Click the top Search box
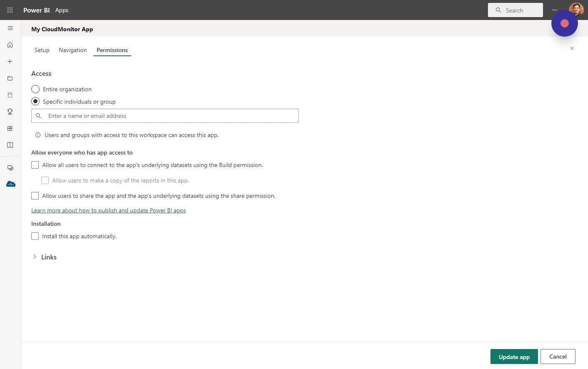The height and width of the screenshot is (369, 588). (515, 10)
